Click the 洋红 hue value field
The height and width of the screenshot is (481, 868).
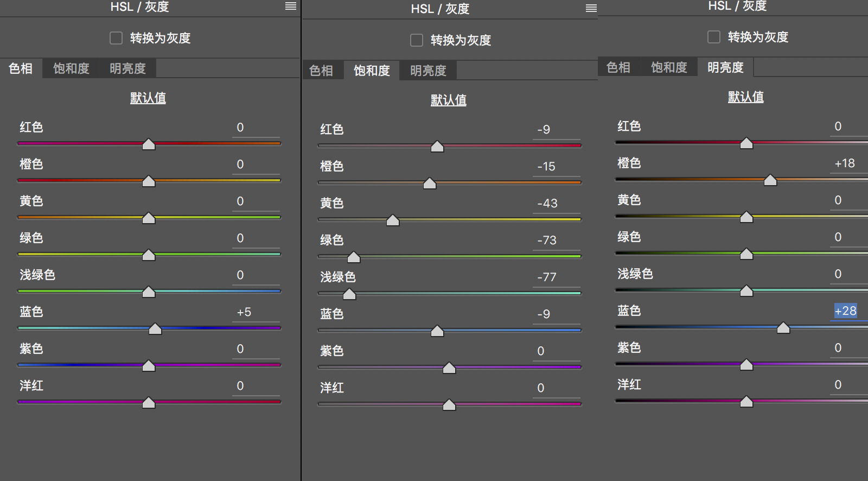coord(256,386)
